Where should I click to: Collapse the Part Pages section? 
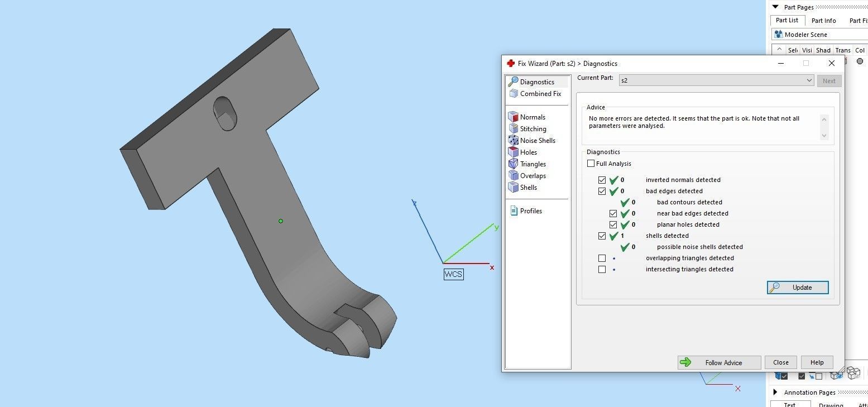(775, 7)
